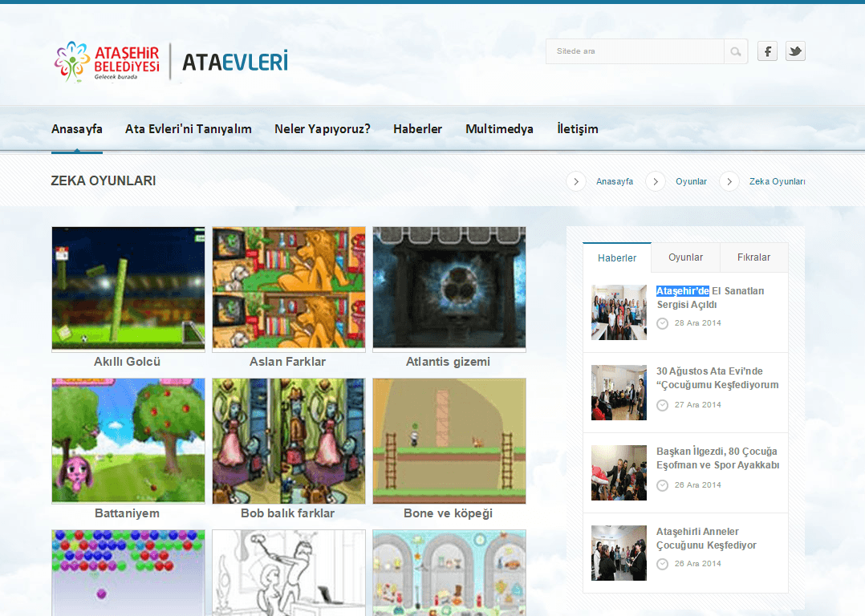
Task: Open the black-and-white sketch game thumbnail
Action: 289,573
